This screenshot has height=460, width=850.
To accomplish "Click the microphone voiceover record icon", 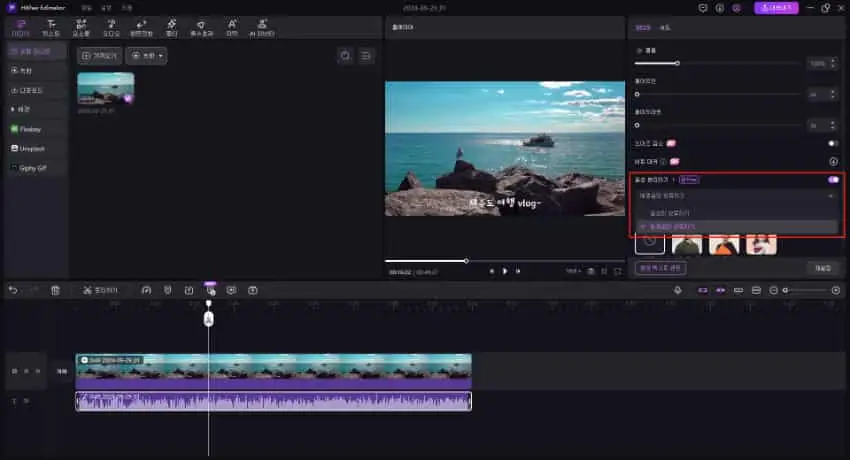I will 677,290.
